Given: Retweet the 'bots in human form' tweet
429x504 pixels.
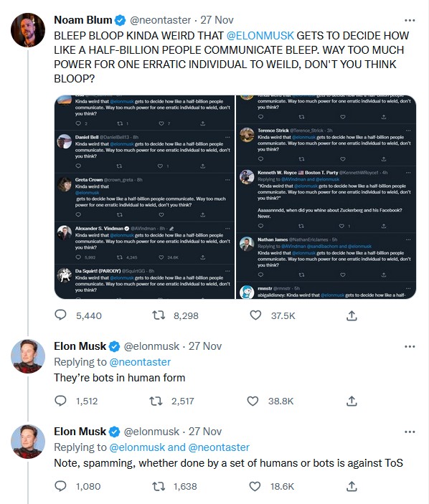Looking at the screenshot, I should click(156, 401).
